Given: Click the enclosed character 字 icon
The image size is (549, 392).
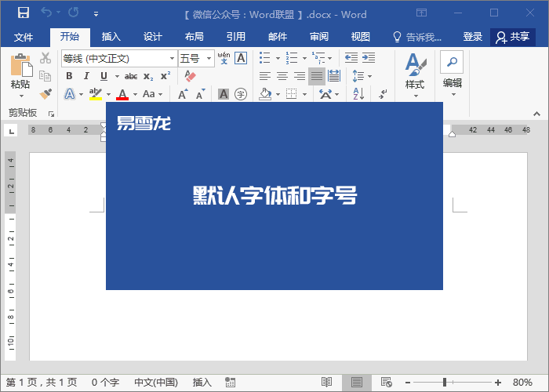Looking at the screenshot, I should click(x=241, y=94).
